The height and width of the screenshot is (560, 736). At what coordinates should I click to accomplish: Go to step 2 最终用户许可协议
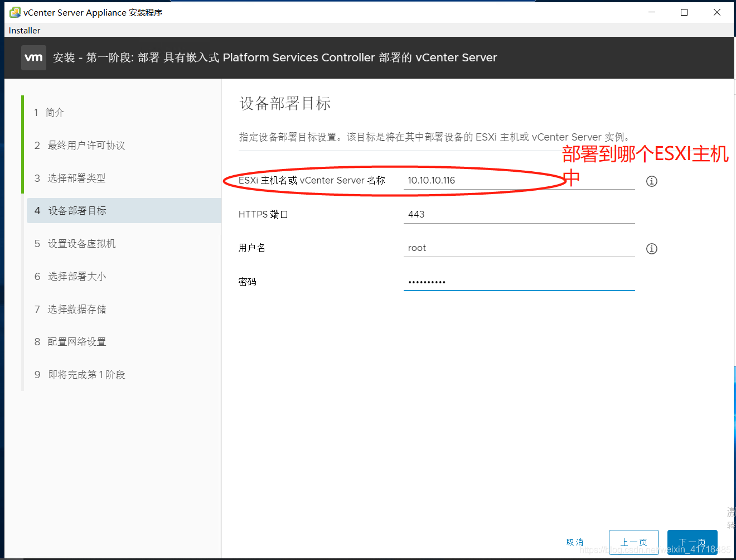point(79,146)
